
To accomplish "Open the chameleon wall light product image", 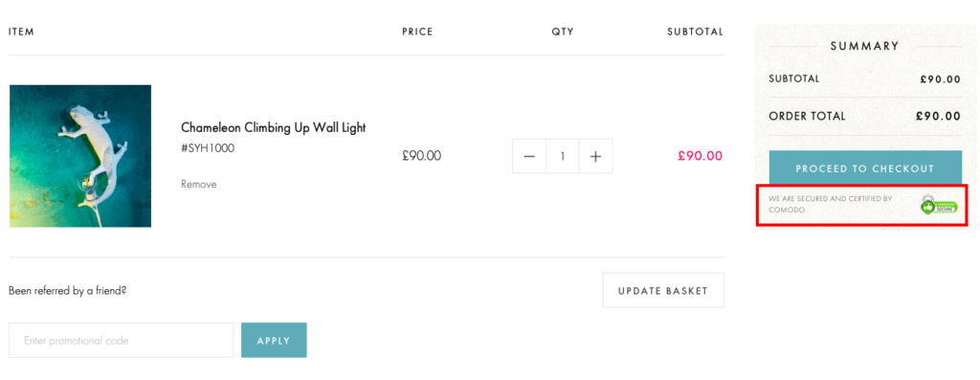I will click(x=80, y=156).
